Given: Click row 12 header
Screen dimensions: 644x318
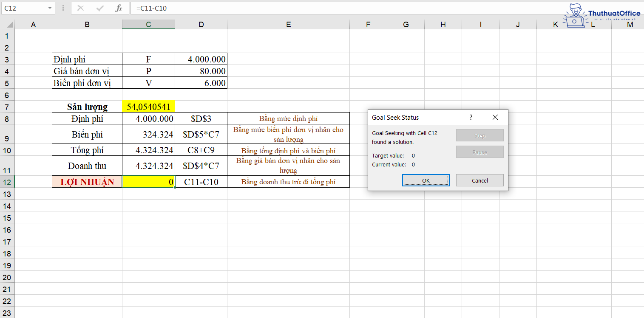Looking at the screenshot, I should [7, 181].
